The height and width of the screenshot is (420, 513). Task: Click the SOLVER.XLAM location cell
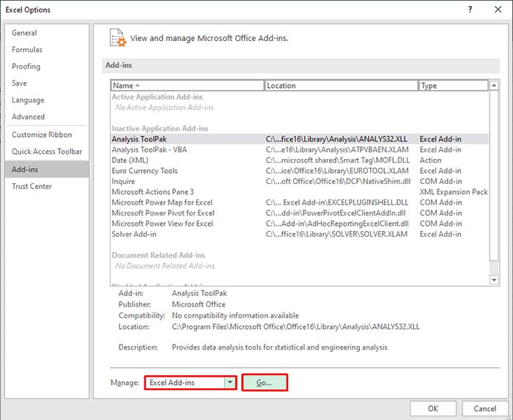click(336, 235)
